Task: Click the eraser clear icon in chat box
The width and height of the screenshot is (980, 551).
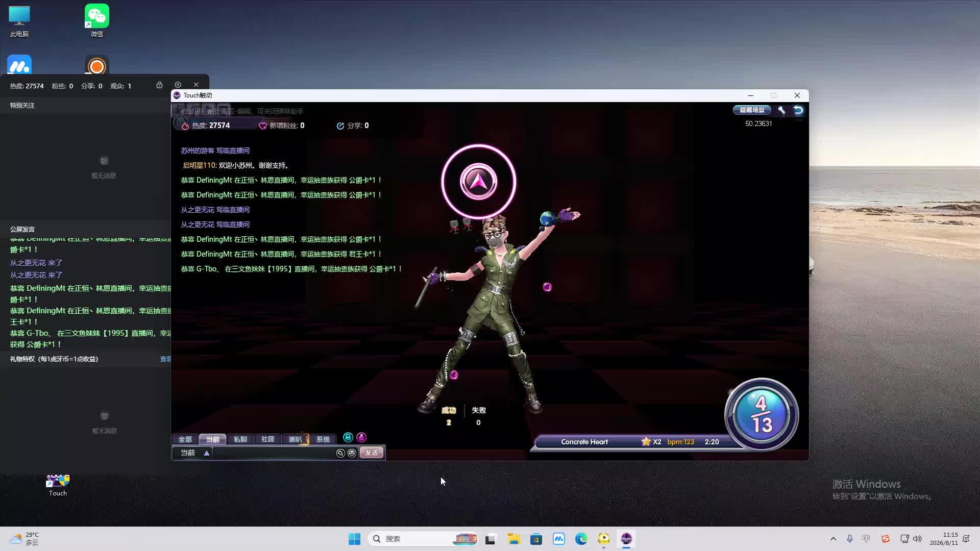Action: pyautogui.click(x=340, y=453)
